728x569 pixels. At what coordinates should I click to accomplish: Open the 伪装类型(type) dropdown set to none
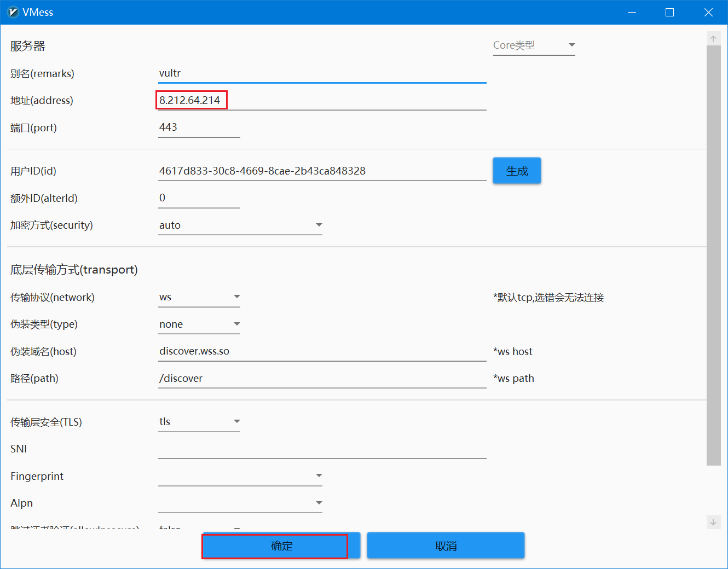[199, 324]
